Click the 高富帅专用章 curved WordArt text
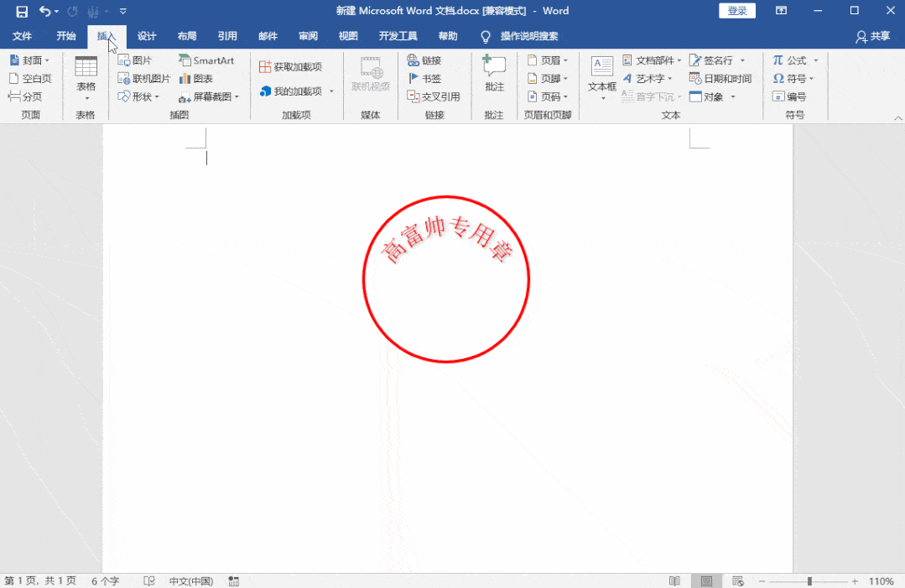This screenshot has width=905, height=588. point(447,239)
